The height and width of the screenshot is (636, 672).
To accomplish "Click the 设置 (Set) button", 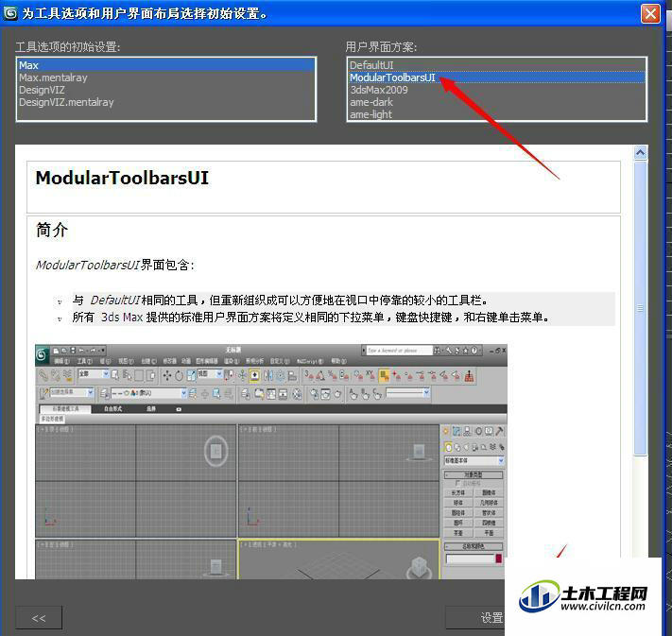I will pyautogui.click(x=475, y=617).
